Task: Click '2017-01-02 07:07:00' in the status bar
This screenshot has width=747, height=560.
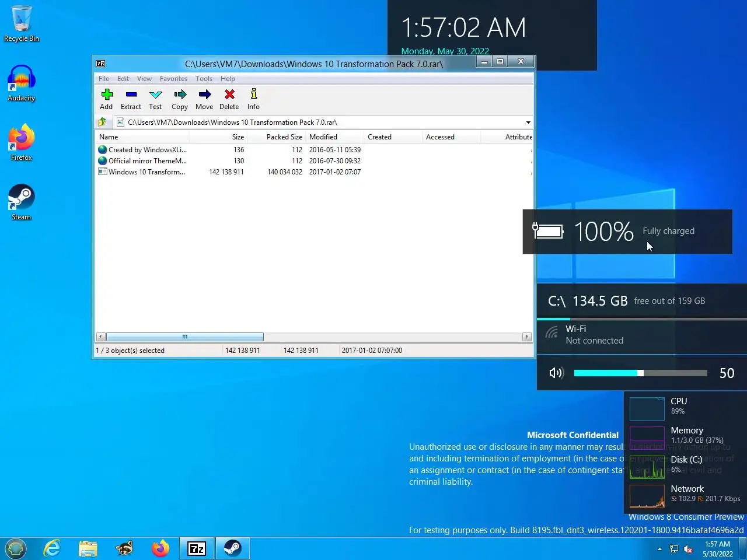Action: pos(372,351)
